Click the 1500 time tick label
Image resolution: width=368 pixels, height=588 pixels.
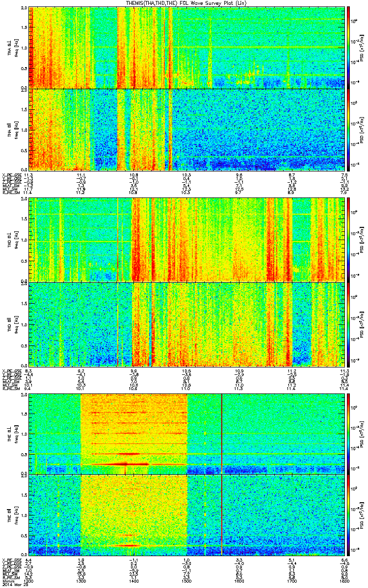coord(186,581)
